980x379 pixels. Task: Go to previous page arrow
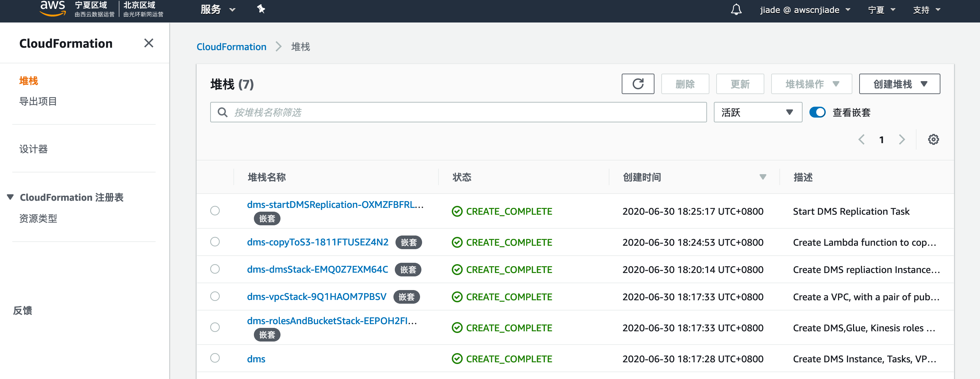coord(861,139)
